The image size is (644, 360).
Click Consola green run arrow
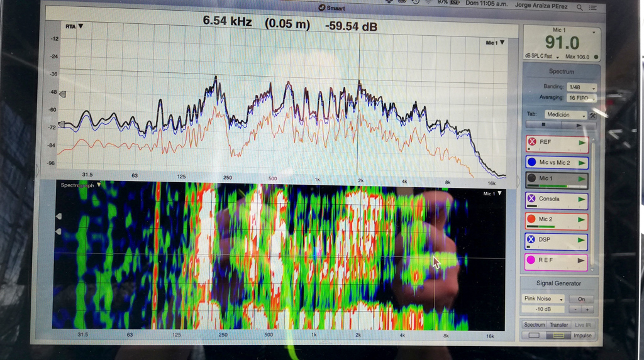coord(581,200)
